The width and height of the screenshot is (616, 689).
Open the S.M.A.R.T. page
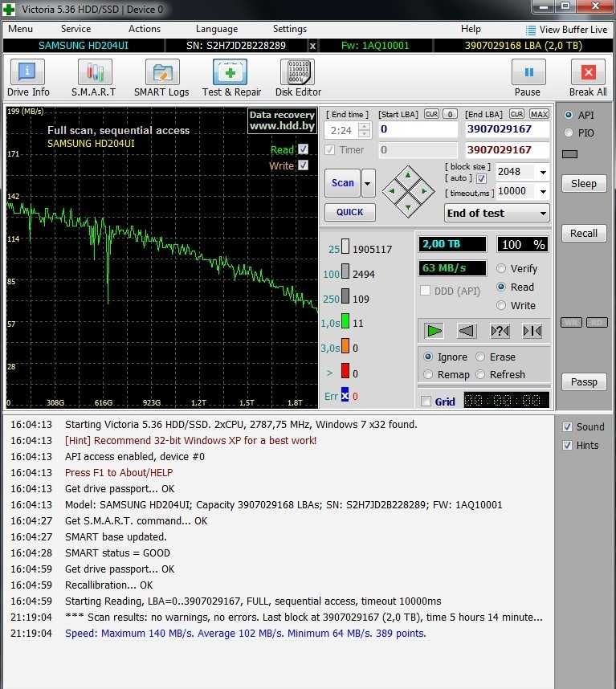point(94,78)
